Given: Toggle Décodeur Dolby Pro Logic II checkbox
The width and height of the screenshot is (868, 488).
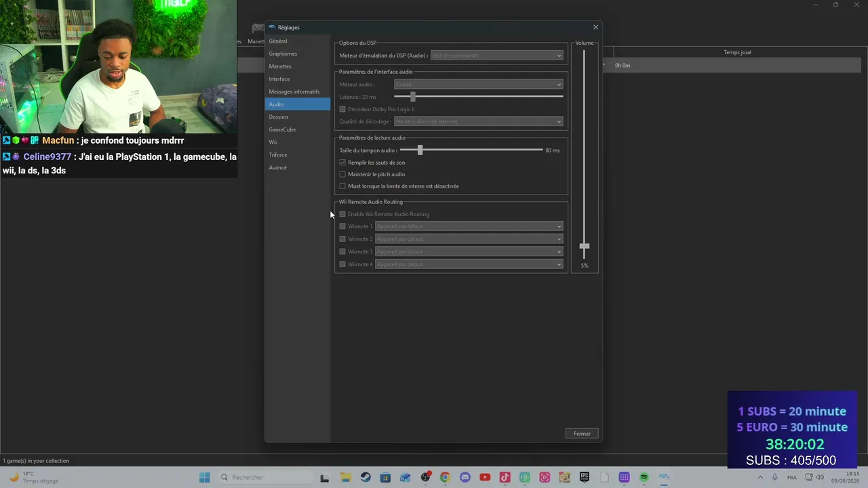Looking at the screenshot, I should coord(342,109).
